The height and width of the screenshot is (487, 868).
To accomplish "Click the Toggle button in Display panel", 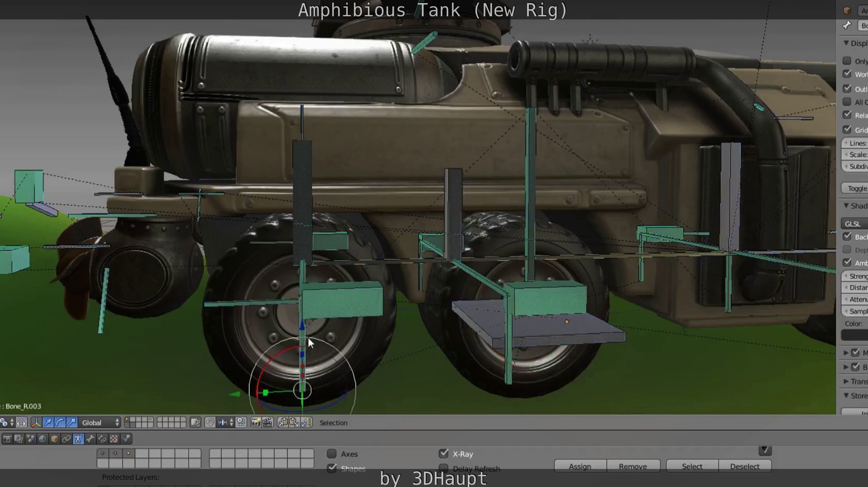I will point(854,188).
